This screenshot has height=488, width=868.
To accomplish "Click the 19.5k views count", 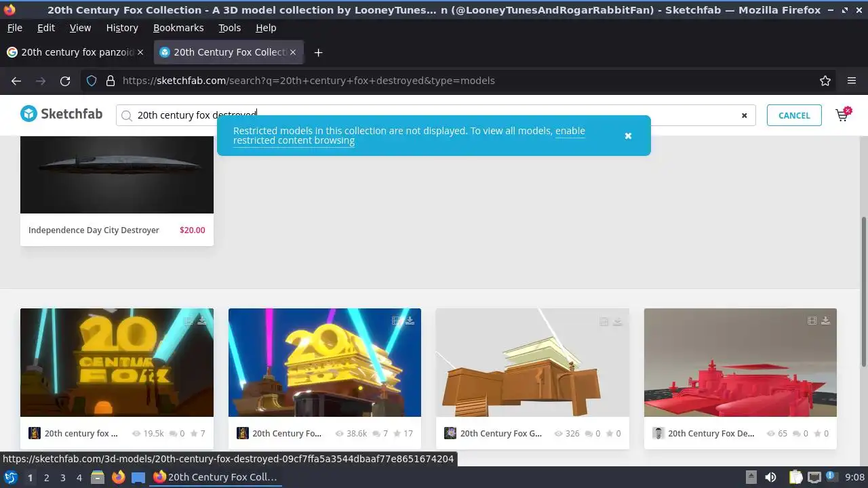I will (148, 433).
